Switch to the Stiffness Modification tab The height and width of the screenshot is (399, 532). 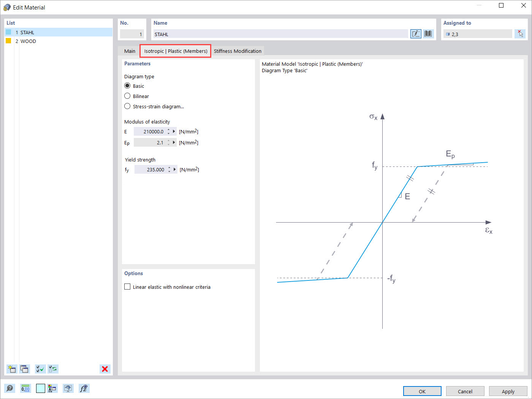pyautogui.click(x=237, y=51)
